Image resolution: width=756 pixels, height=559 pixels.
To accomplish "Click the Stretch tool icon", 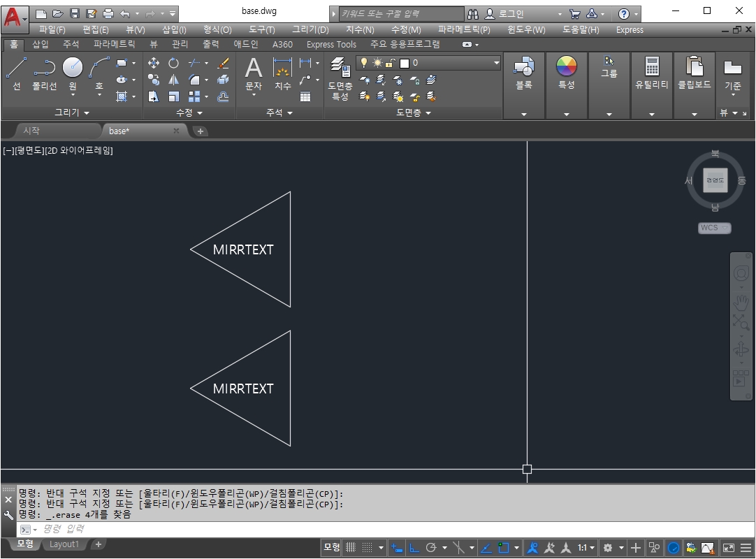I will coord(154,96).
